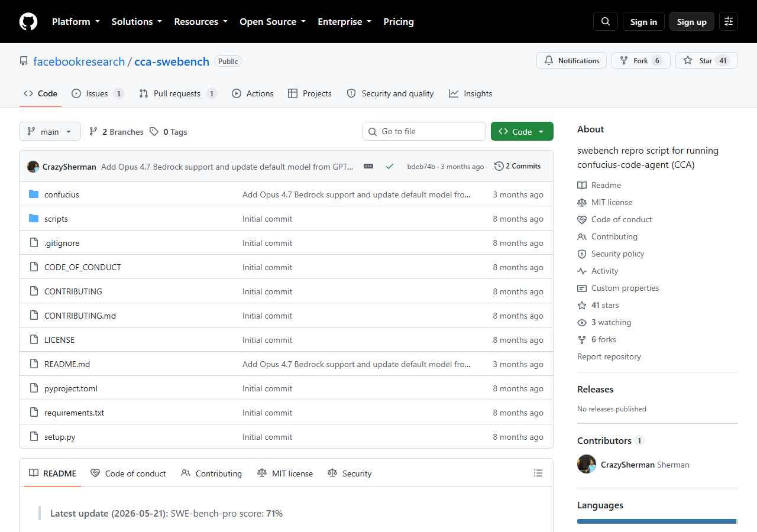Screen dimensions: 757x532
Task: Open the .gitignore file
Action: [62, 243]
